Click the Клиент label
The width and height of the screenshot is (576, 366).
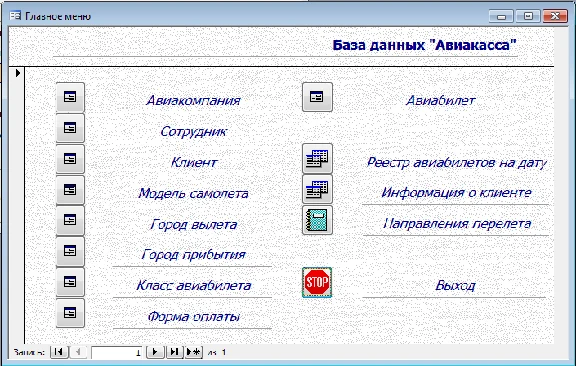pyautogui.click(x=194, y=162)
